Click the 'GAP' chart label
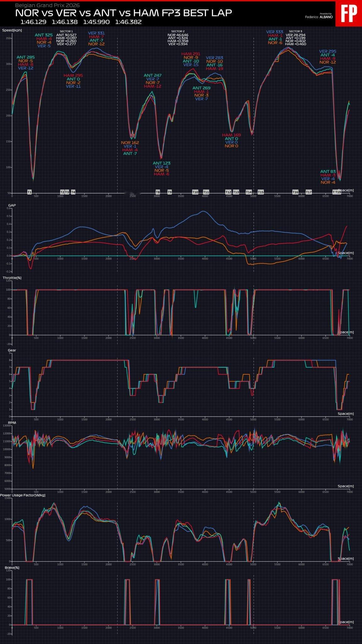 pos(12,205)
